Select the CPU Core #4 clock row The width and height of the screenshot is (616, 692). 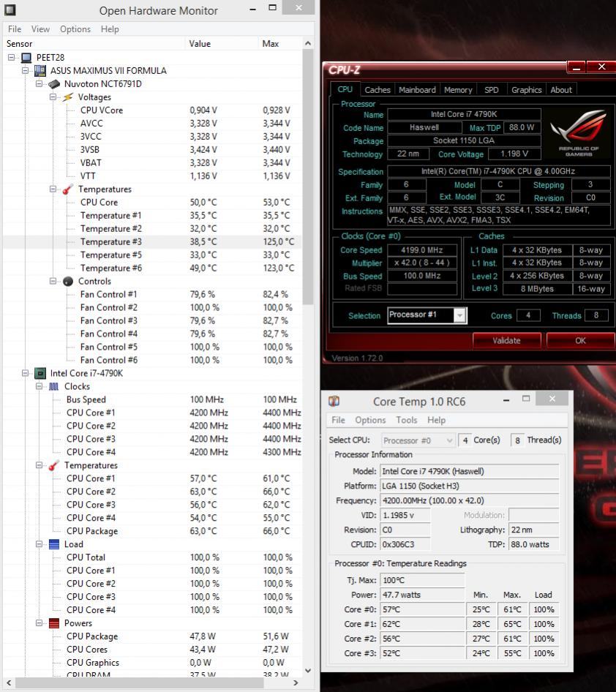(x=152, y=452)
